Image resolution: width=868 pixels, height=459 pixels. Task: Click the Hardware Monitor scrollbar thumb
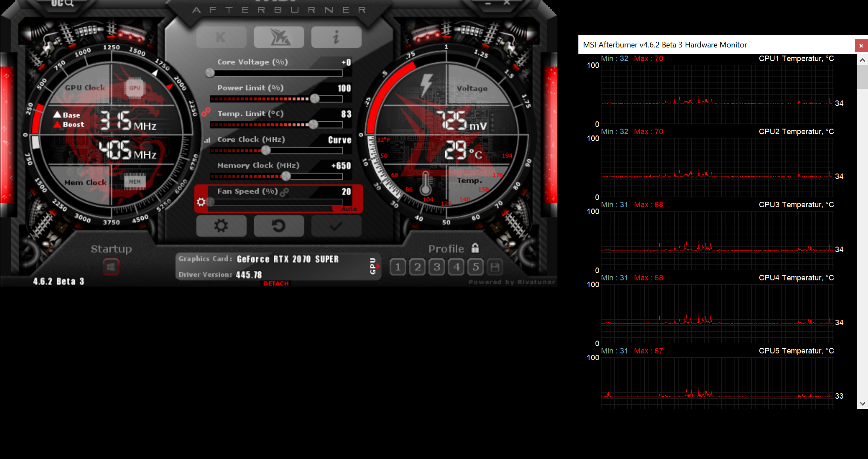pos(862,77)
